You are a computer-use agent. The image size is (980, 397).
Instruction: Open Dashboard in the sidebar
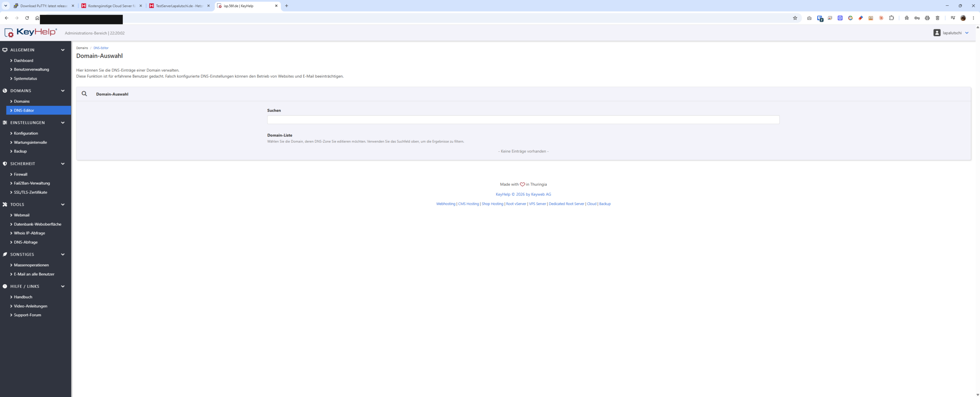click(23, 61)
